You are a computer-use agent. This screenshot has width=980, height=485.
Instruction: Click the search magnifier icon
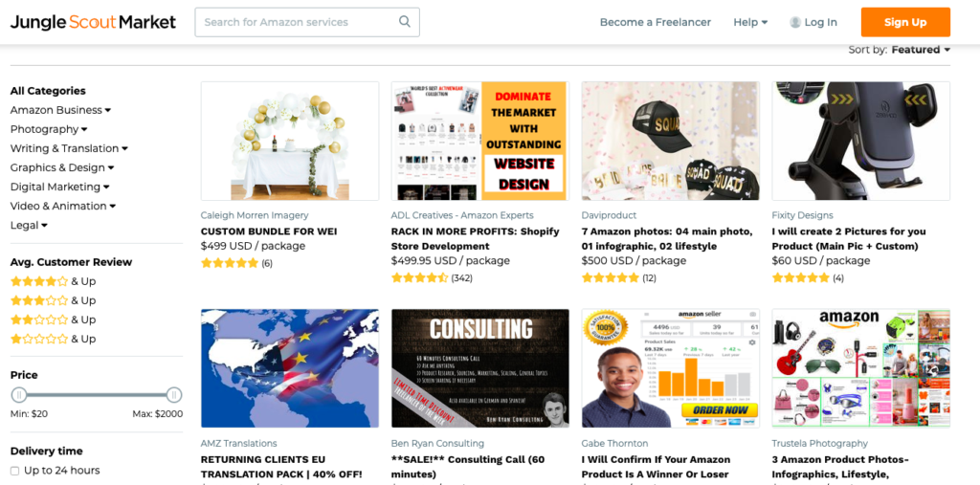pos(405,22)
